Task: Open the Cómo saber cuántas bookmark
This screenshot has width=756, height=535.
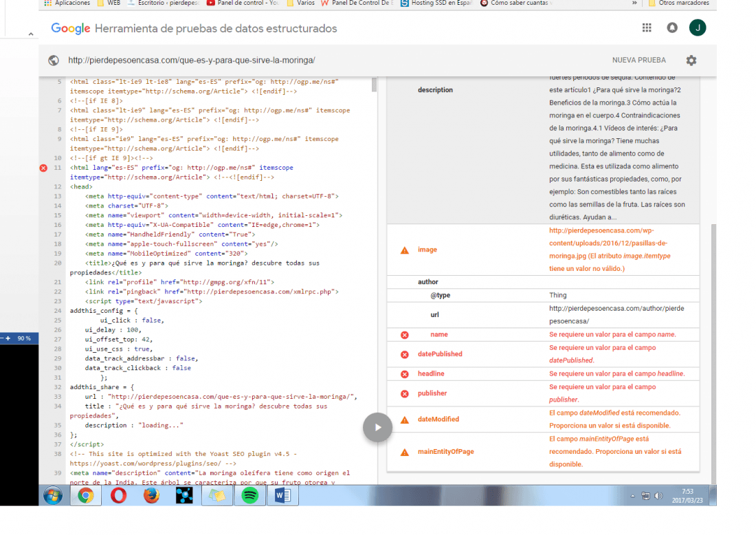Action: click(516, 3)
